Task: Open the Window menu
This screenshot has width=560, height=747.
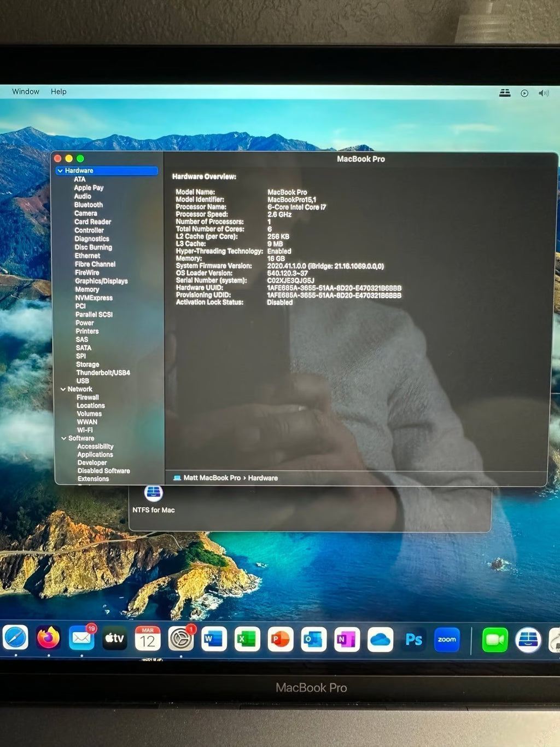Action: coord(25,91)
